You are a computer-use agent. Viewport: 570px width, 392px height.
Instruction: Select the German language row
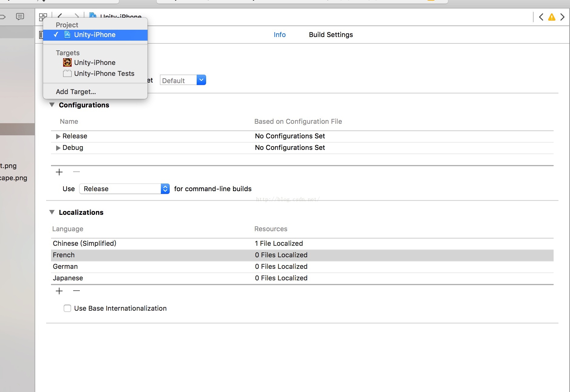coord(302,266)
